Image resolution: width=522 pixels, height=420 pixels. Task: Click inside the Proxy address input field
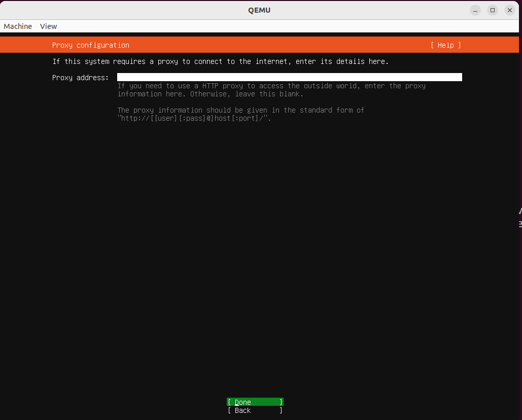click(289, 77)
